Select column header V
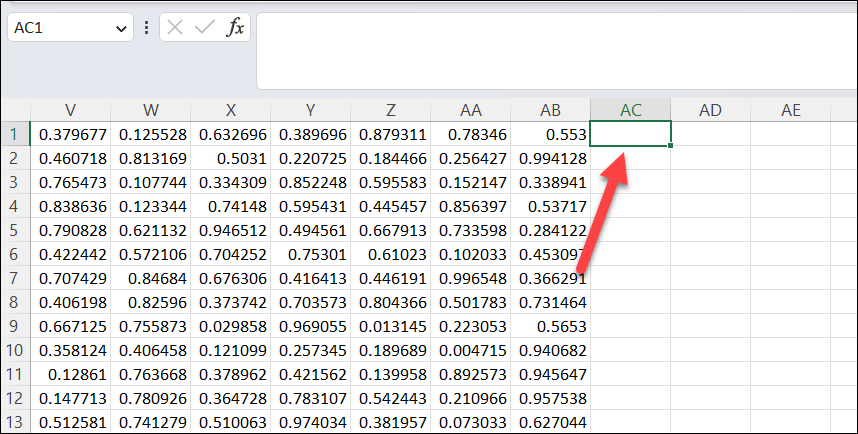Image resolution: width=858 pixels, height=434 pixels. [x=70, y=110]
